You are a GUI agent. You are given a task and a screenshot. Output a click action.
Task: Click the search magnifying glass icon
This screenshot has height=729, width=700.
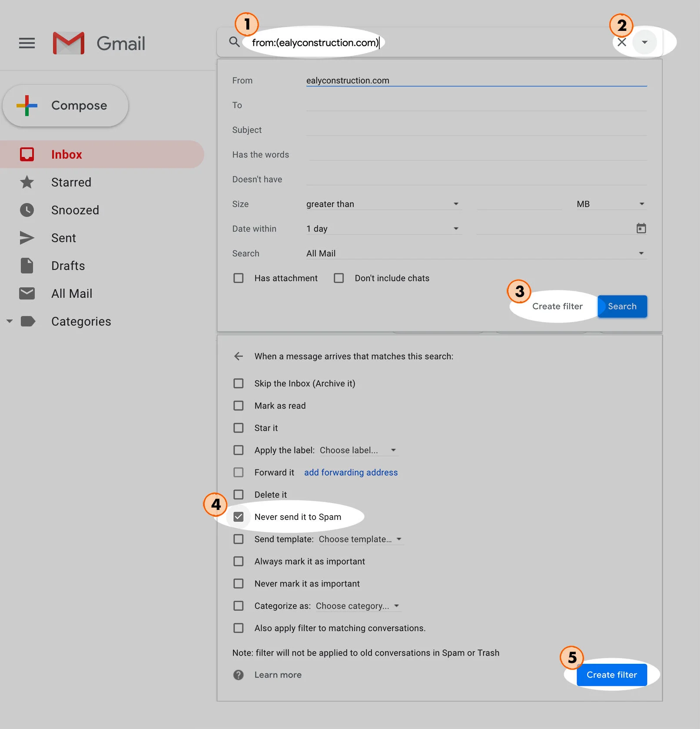[234, 42]
